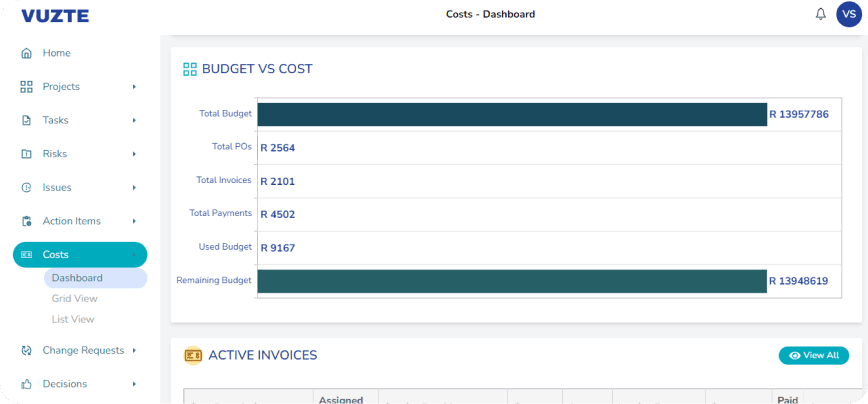Click the R 13957786 value label
This screenshot has width=868, height=404.
click(x=799, y=115)
